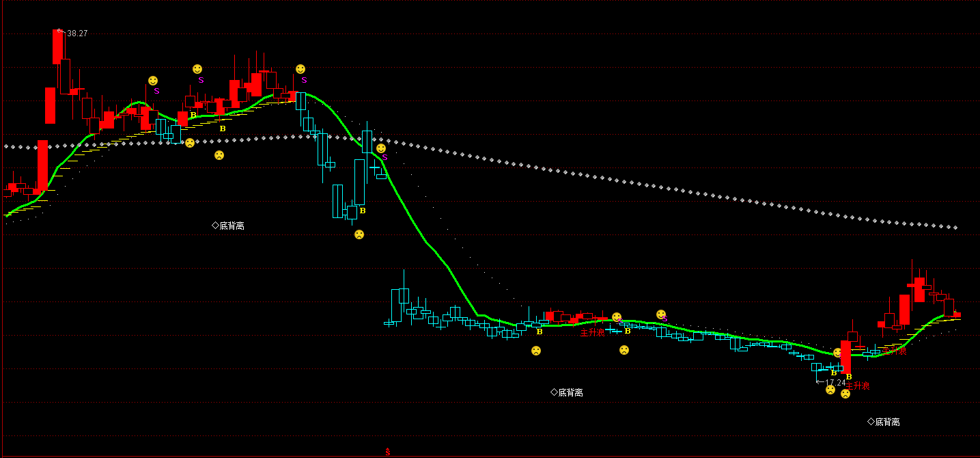Click the sad face beneath the lower 主升浪 label

[845, 394]
